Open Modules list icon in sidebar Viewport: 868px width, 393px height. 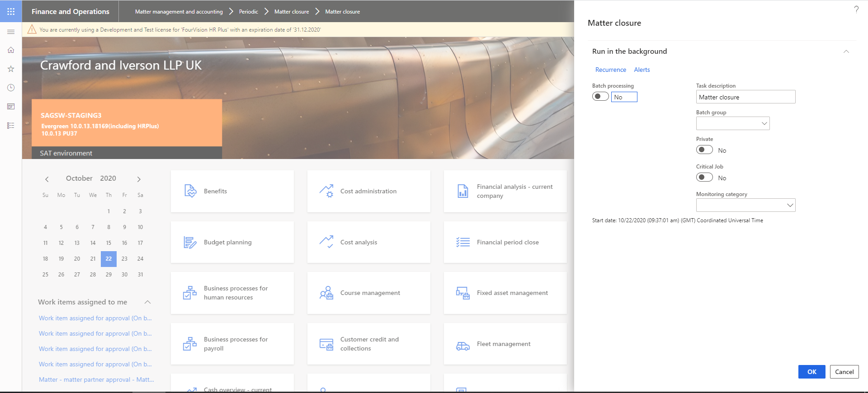pos(11,126)
